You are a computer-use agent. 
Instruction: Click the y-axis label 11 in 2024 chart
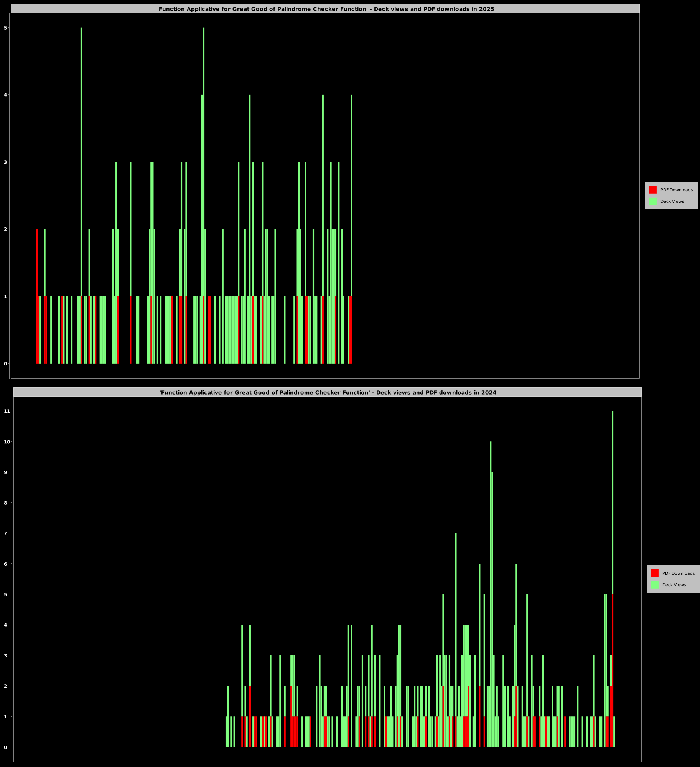click(x=7, y=411)
